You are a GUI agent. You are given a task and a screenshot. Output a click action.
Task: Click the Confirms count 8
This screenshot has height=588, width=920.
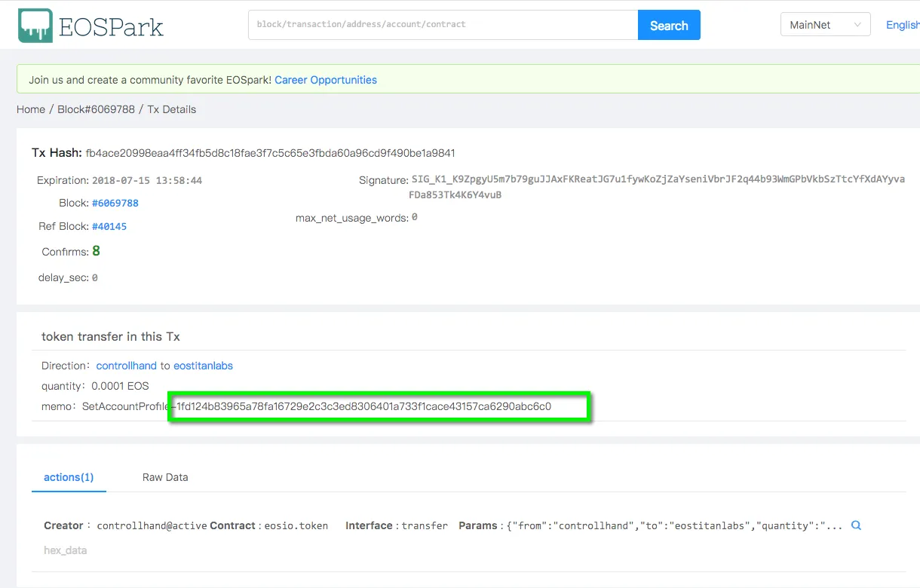(97, 251)
